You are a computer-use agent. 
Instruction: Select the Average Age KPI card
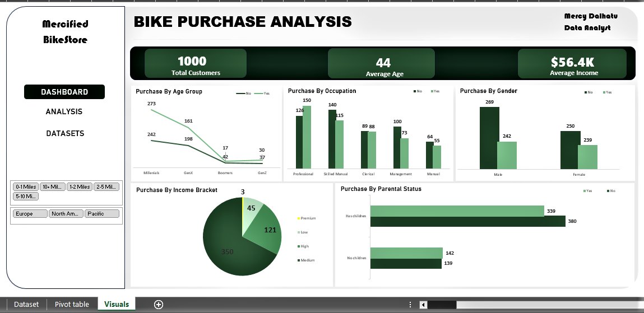click(381, 63)
